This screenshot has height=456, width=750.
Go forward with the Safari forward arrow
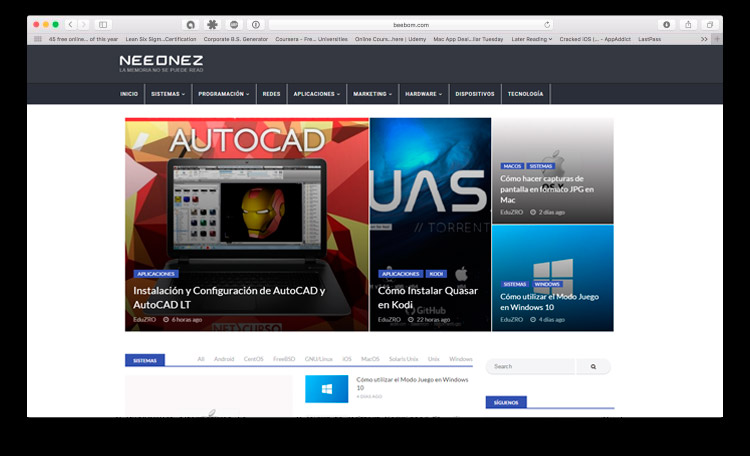tap(83, 24)
